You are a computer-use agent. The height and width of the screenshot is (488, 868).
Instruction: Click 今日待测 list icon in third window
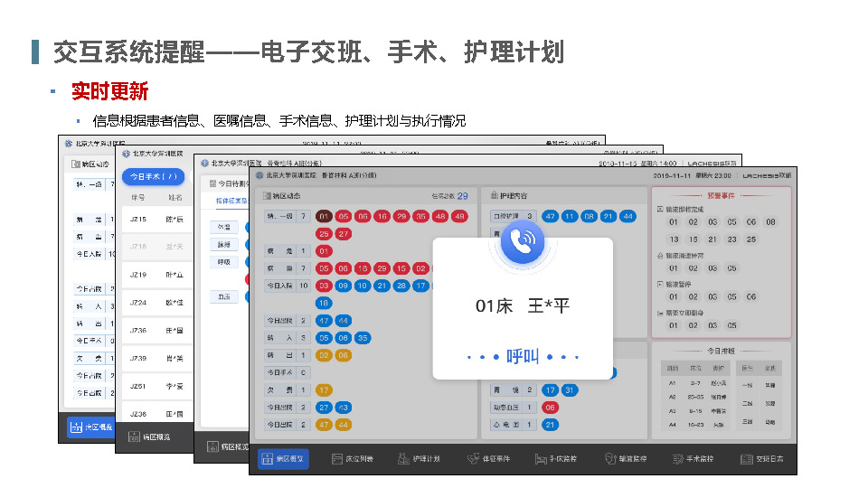[212, 183]
